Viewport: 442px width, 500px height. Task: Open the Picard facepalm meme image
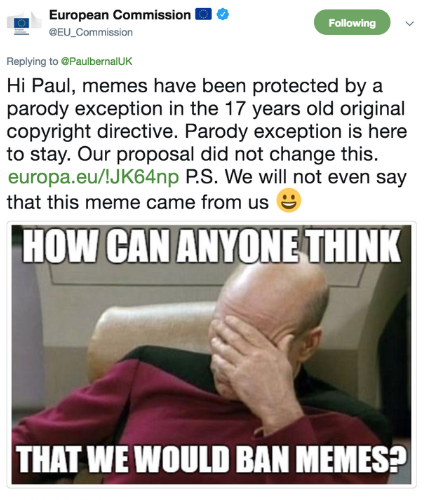point(211,354)
